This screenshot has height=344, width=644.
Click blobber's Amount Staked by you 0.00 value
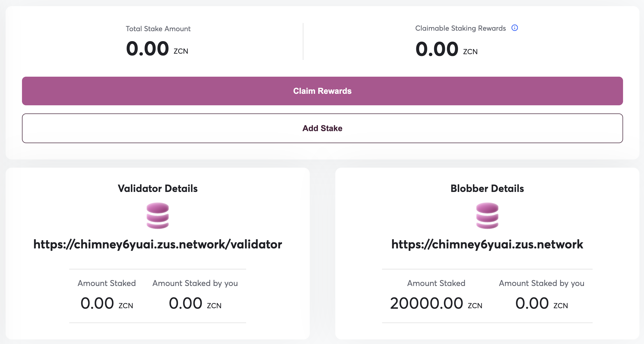click(542, 303)
